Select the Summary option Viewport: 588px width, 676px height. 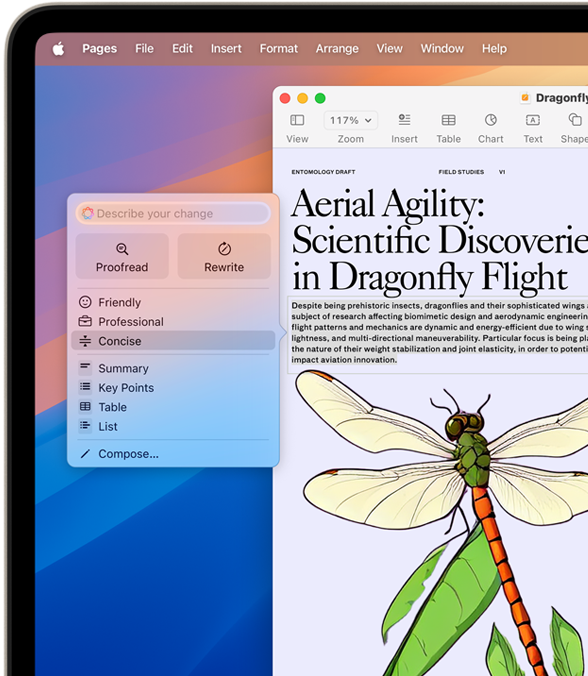point(173,368)
